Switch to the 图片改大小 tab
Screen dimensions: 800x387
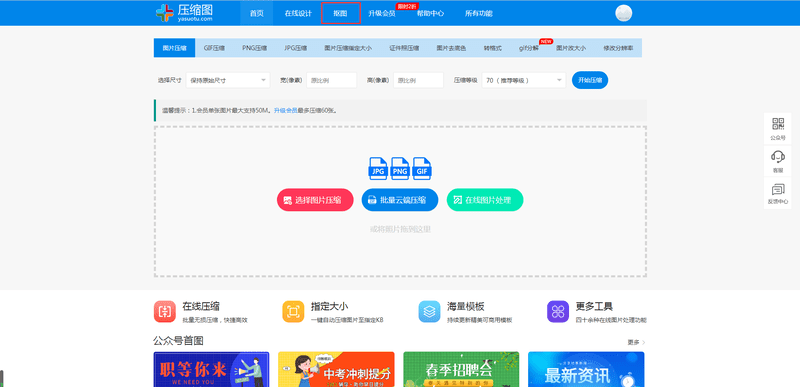(x=571, y=47)
